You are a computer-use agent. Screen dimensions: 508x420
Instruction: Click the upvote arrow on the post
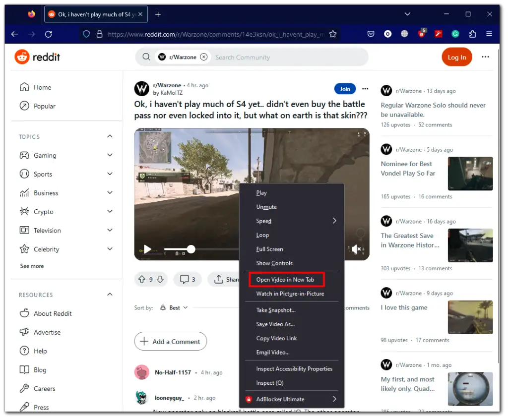pos(141,279)
